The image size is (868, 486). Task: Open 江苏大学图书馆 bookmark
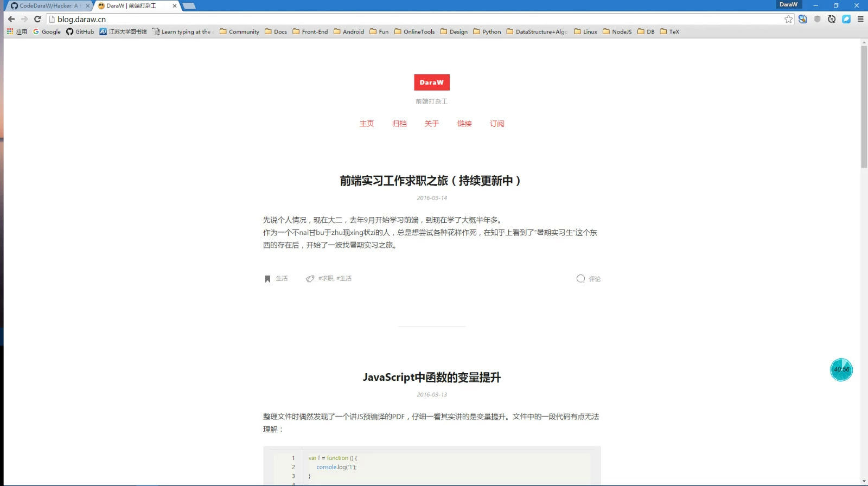123,31
